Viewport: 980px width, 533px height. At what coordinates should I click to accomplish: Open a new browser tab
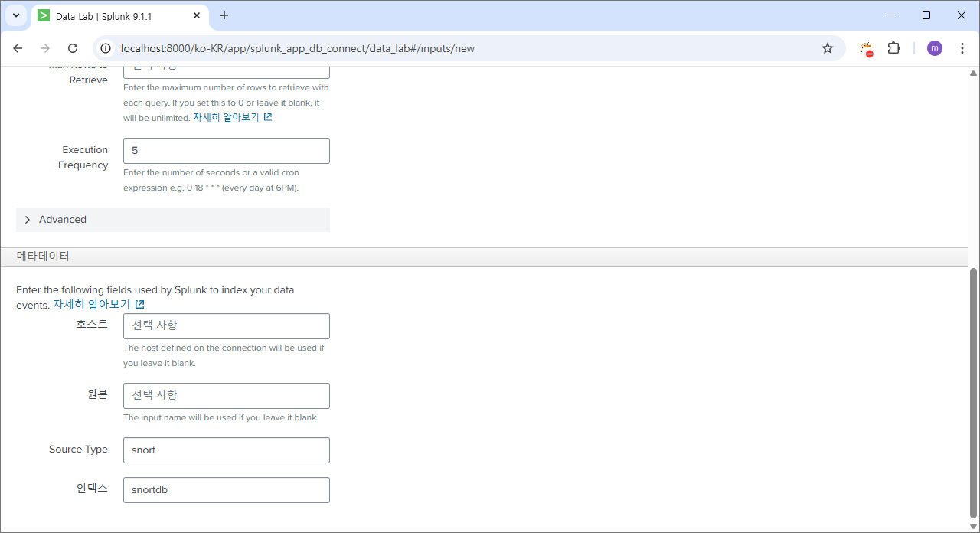pos(224,15)
